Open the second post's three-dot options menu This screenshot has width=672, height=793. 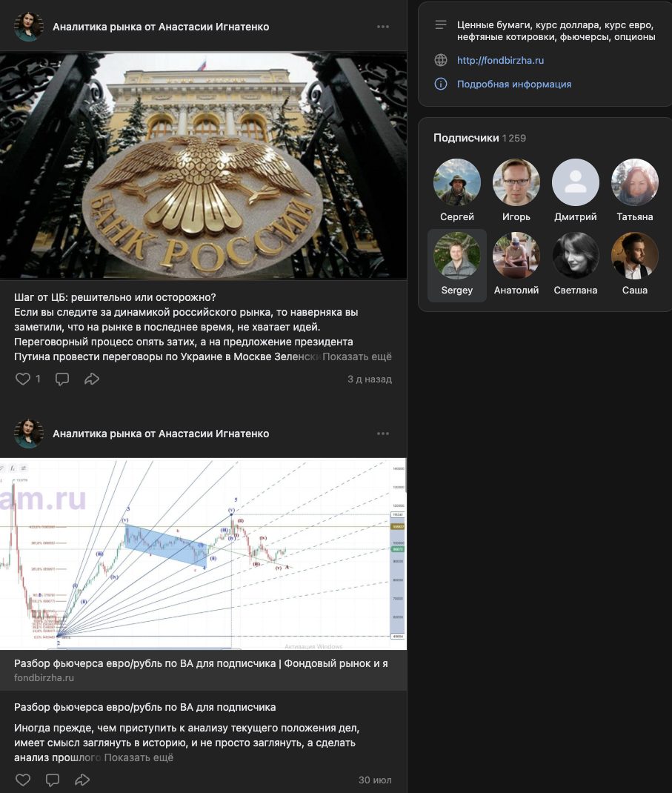(x=383, y=434)
